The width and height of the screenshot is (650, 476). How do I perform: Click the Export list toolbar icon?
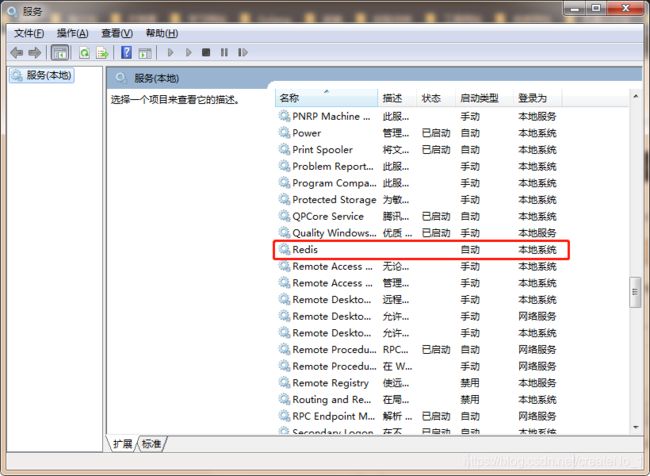click(x=102, y=53)
